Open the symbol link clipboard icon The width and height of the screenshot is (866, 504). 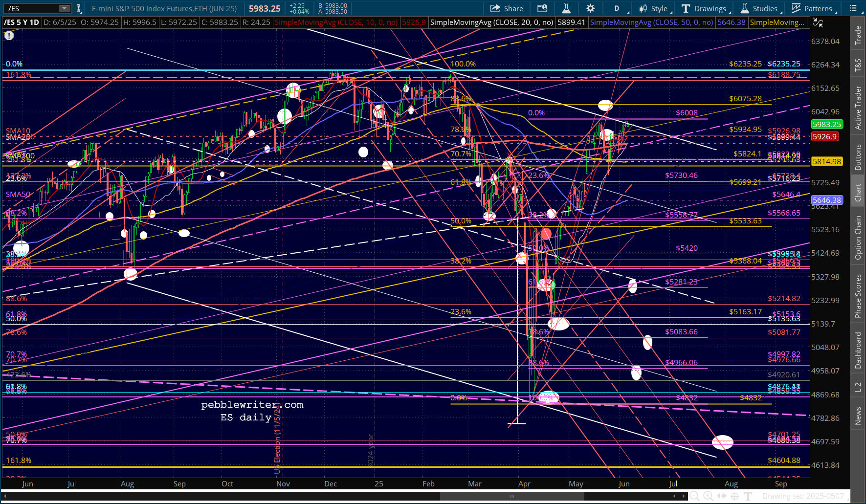click(x=79, y=8)
